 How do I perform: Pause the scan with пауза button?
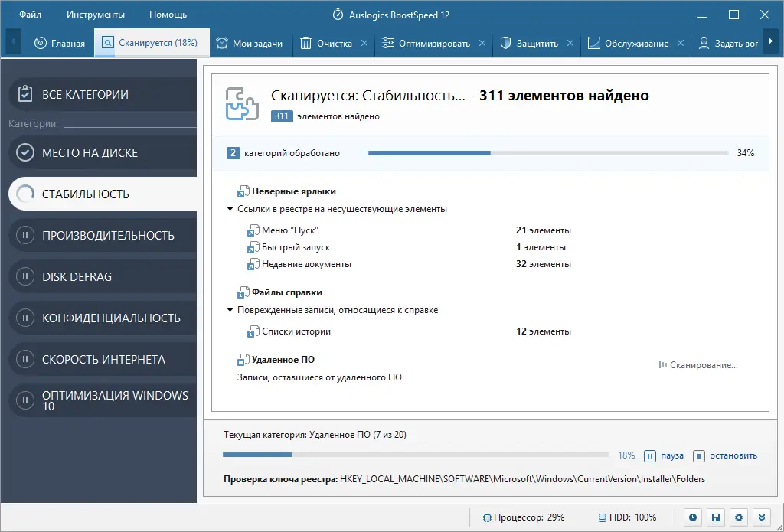click(x=663, y=455)
